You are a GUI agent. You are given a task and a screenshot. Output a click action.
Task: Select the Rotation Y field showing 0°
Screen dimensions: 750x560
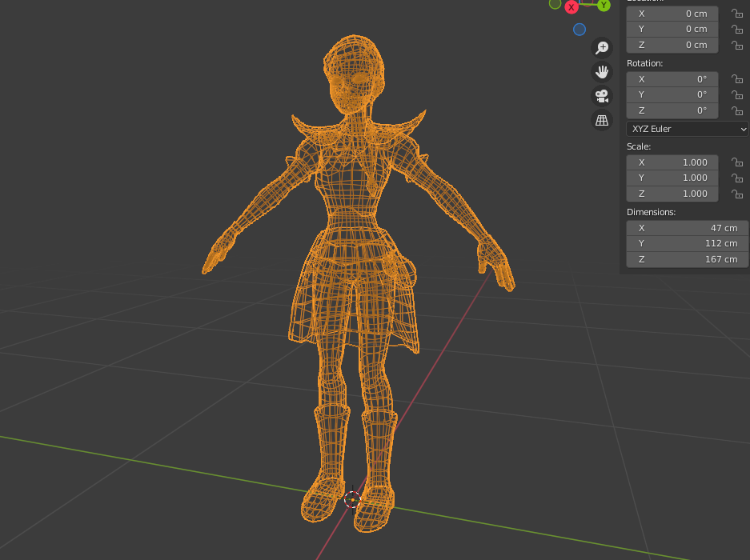click(x=672, y=94)
